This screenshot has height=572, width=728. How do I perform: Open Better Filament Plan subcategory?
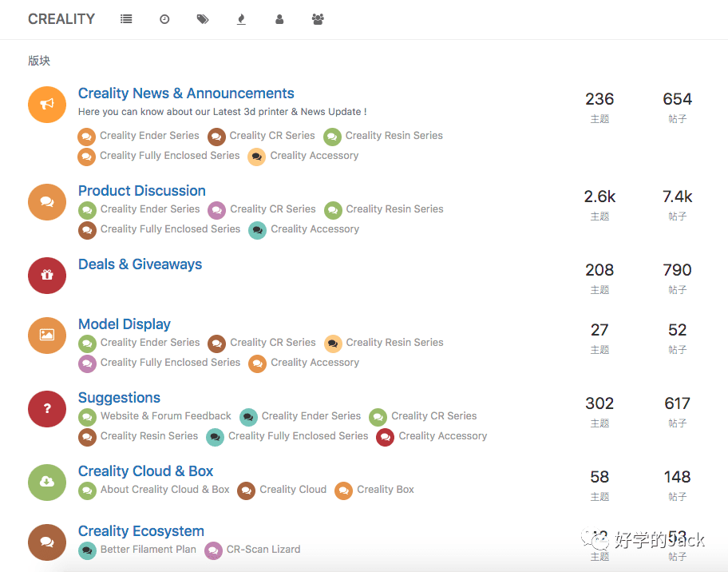coord(148,549)
